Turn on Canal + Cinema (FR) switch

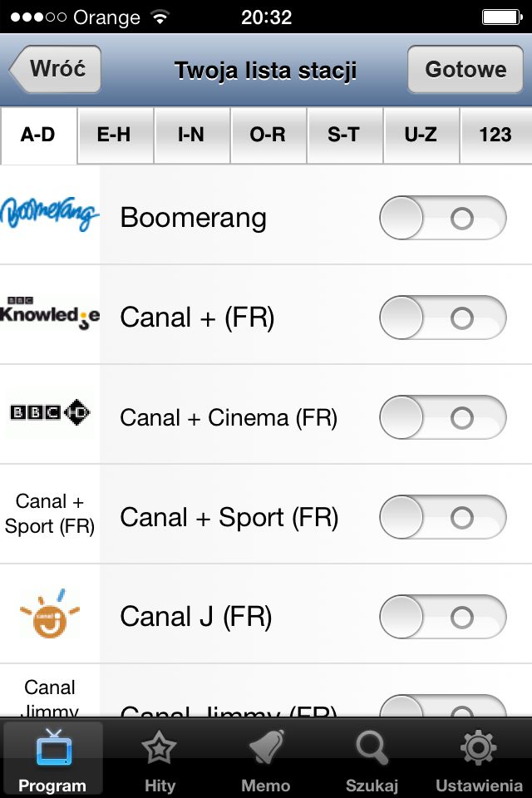click(x=443, y=417)
